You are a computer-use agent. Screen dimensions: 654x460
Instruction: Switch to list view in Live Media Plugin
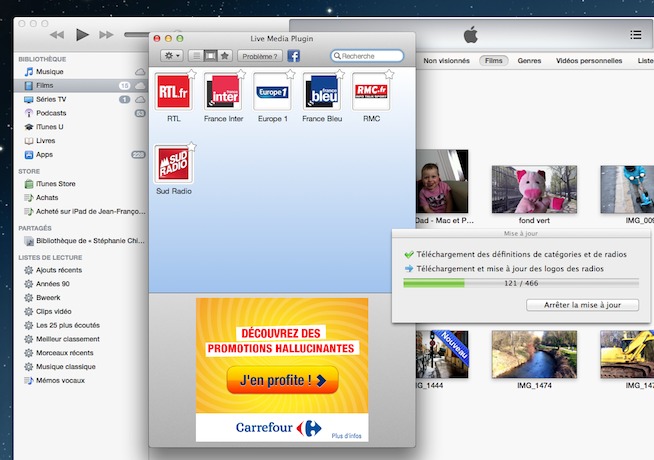(x=196, y=56)
